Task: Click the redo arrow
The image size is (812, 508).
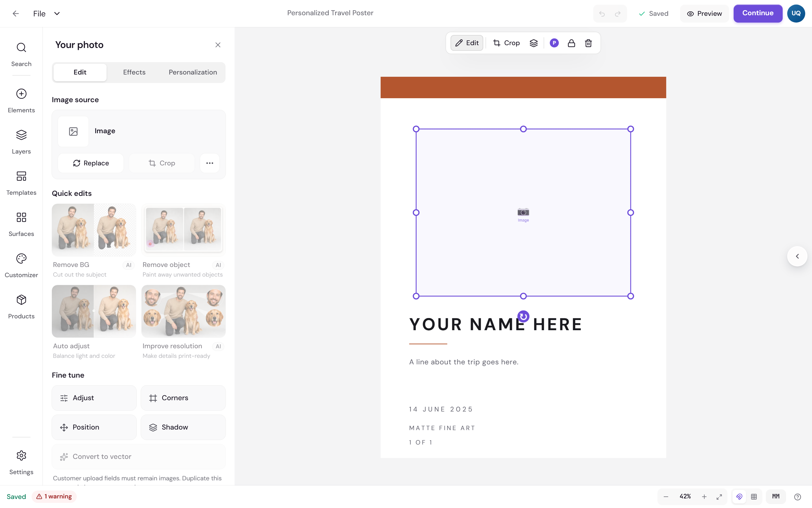Action: [x=618, y=14]
